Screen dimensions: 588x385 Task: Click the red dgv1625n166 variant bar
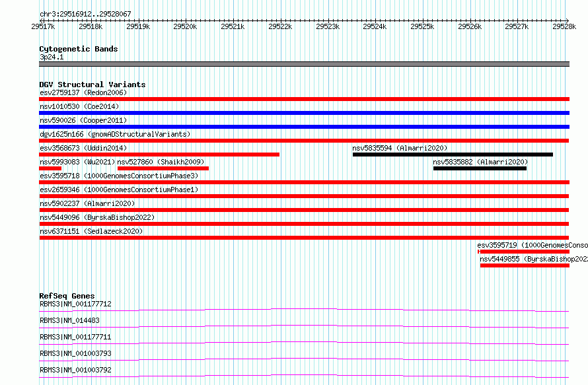click(304, 141)
